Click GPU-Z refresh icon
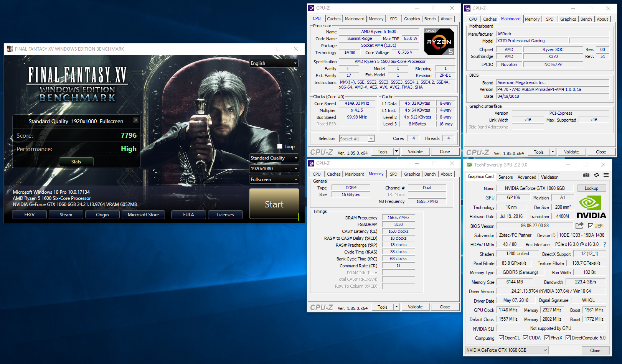622x364 pixels. [596, 175]
